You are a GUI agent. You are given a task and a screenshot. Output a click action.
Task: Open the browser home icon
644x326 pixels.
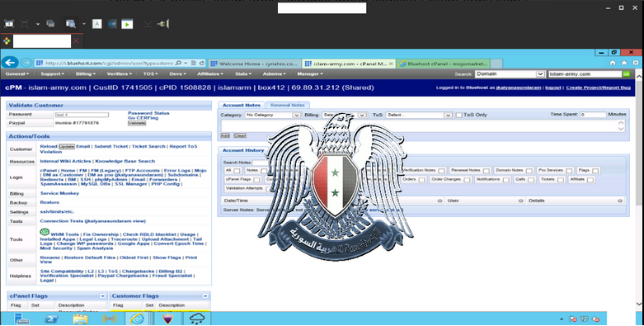613,63
